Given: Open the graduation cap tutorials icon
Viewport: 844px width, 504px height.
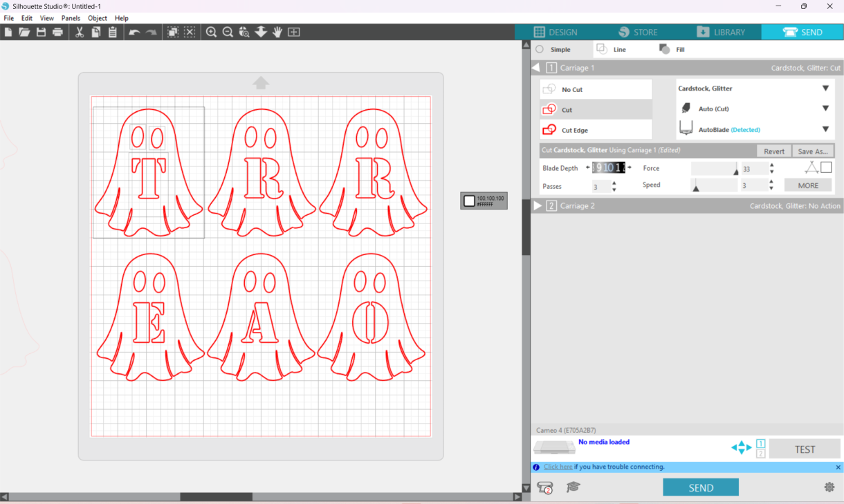Looking at the screenshot, I should point(573,487).
